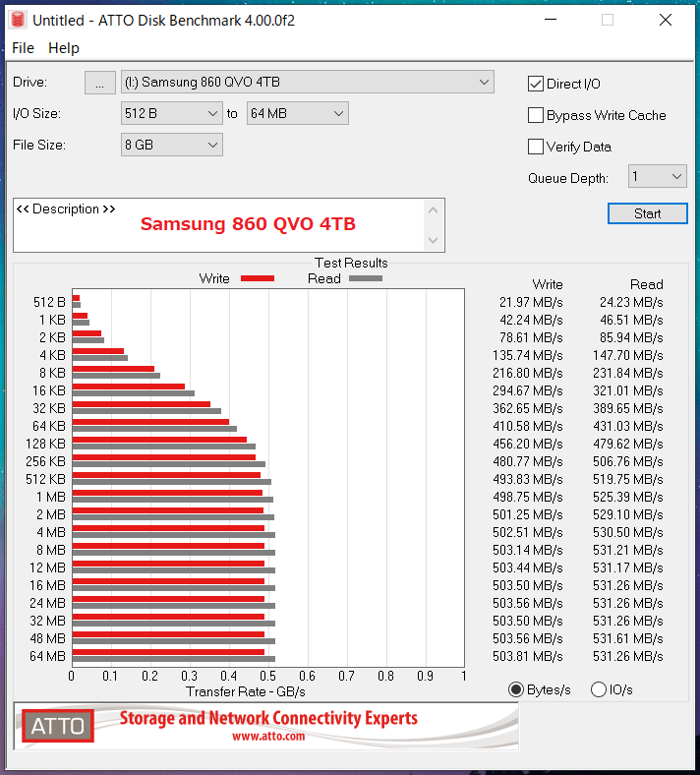Click the 85.94 MB/s read result
Viewport: 700px width, 775px height.
tap(631, 337)
